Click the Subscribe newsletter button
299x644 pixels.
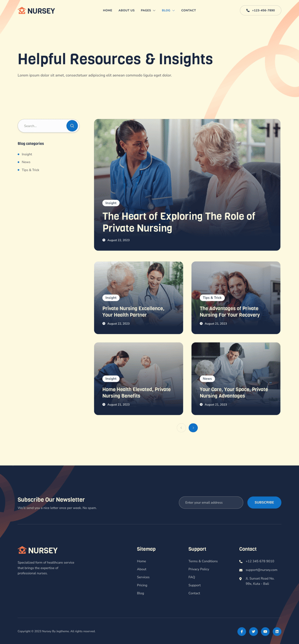(264, 503)
